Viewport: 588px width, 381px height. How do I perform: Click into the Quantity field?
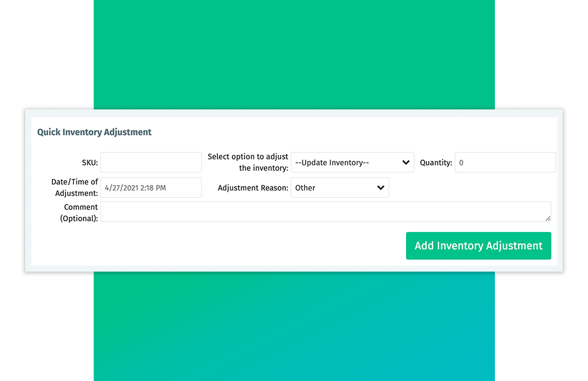[505, 162]
